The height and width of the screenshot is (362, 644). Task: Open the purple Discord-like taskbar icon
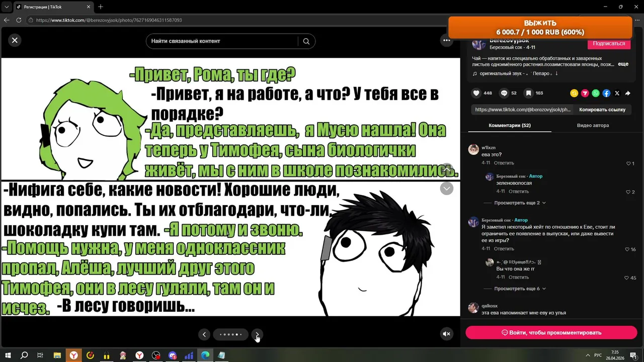click(173, 355)
